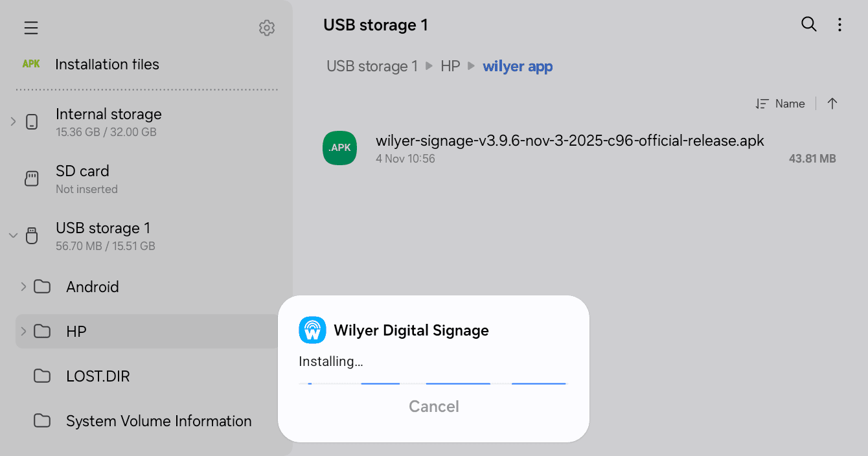This screenshot has height=456, width=868.
Task: Cancel the app installation
Action: (434, 406)
